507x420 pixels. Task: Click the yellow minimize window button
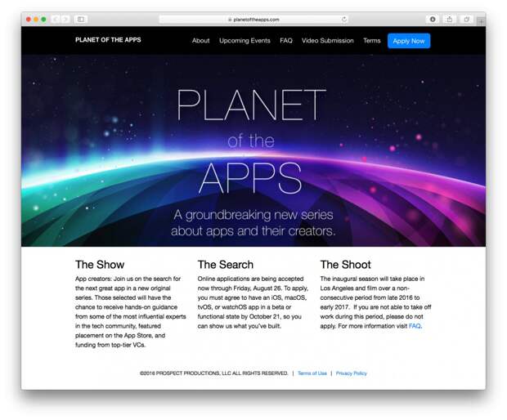point(36,20)
